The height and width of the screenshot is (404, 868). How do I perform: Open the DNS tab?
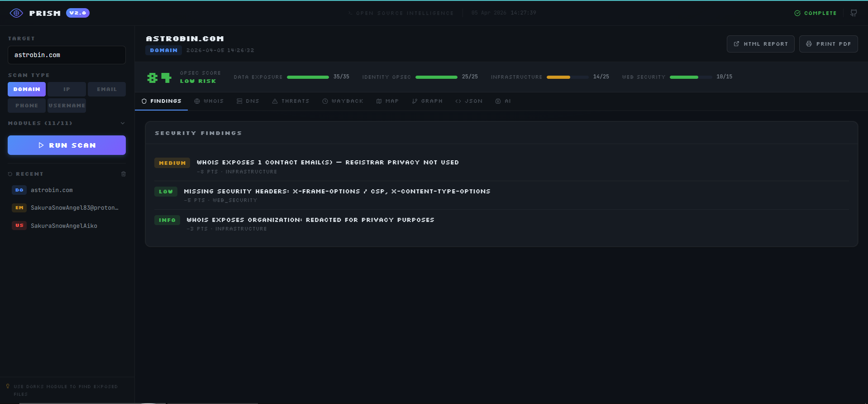click(248, 101)
